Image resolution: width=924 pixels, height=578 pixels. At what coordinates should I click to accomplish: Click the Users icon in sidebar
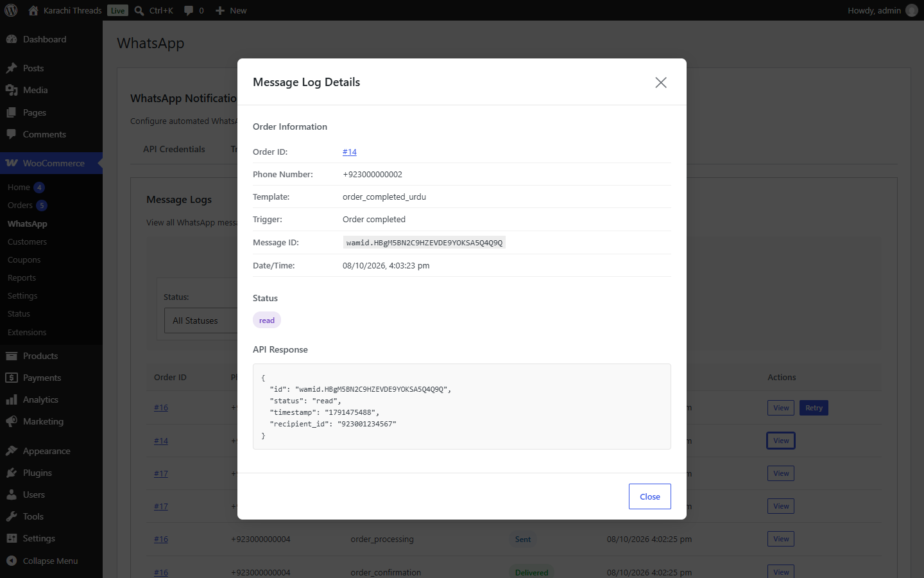click(12, 495)
